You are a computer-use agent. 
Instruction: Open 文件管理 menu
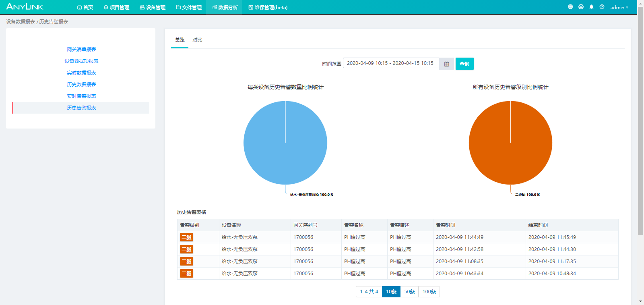point(189,7)
